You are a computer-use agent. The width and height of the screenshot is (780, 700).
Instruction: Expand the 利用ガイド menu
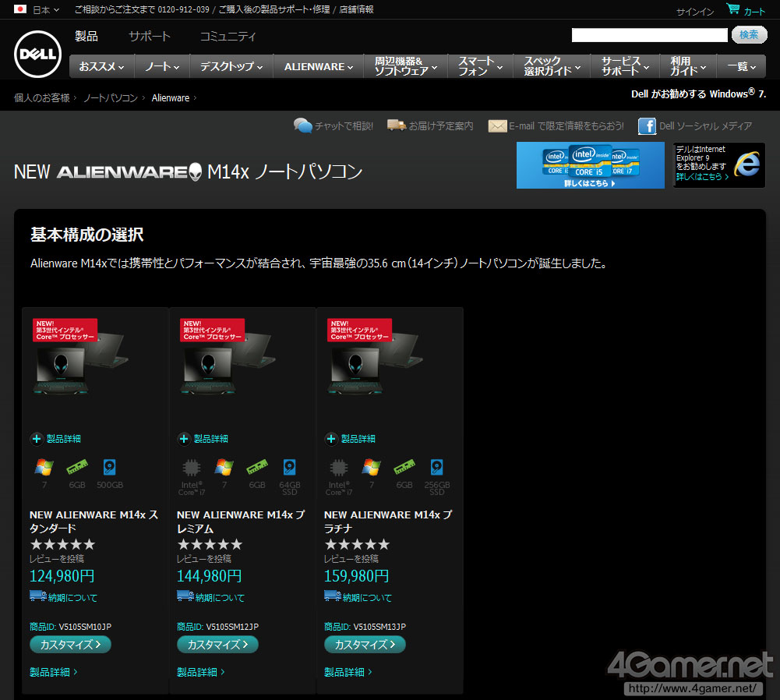tap(688, 66)
